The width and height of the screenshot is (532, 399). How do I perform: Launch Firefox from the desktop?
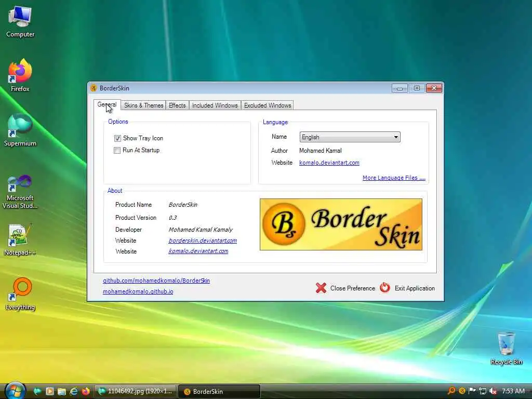20,75
